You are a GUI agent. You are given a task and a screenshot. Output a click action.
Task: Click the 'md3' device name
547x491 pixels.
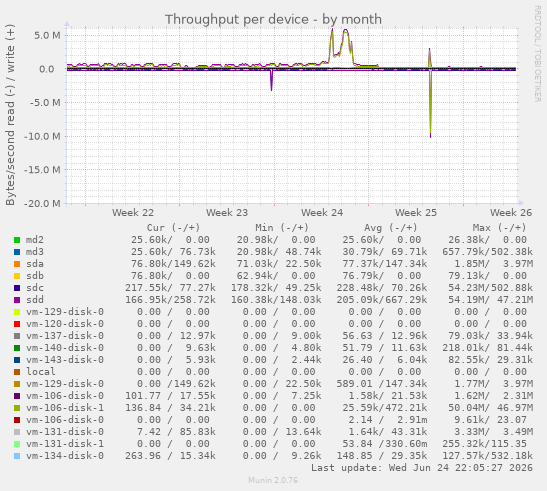tap(35, 252)
